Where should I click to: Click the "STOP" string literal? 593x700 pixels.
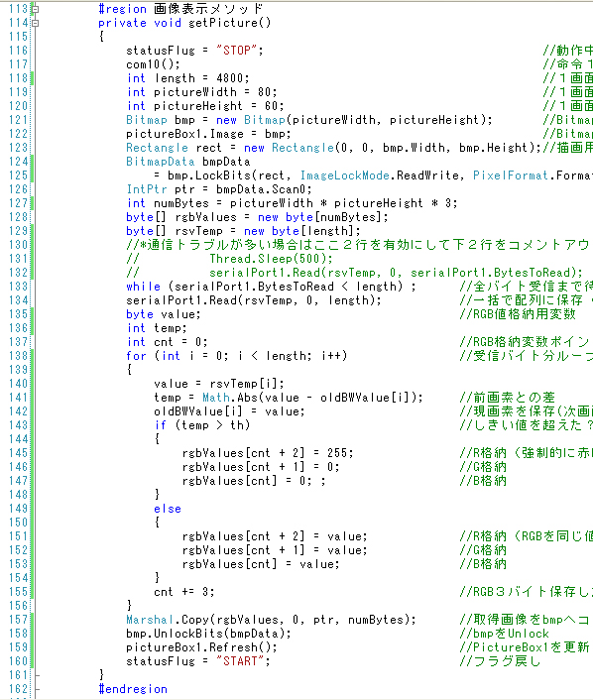(237, 50)
